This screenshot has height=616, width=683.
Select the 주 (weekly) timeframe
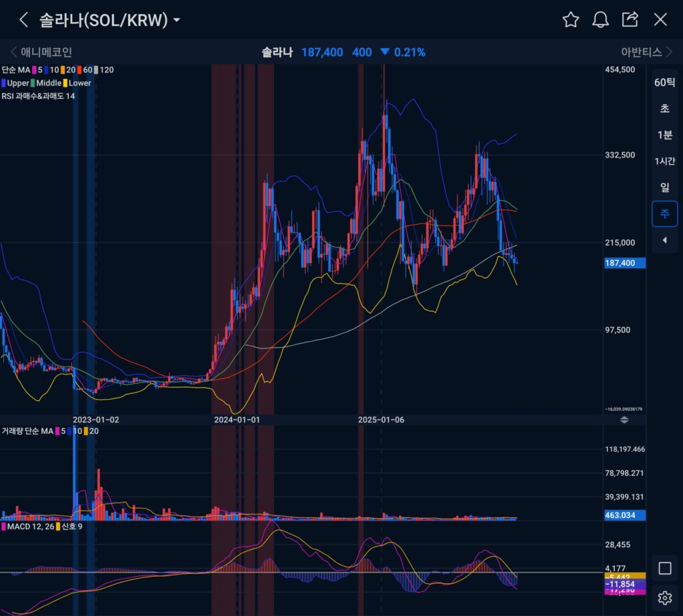pyautogui.click(x=664, y=214)
